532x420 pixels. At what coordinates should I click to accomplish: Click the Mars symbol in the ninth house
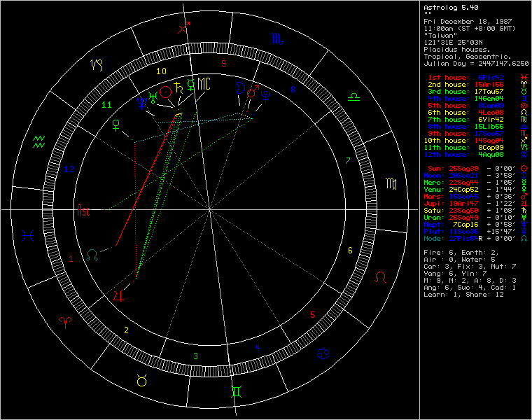pos(251,90)
